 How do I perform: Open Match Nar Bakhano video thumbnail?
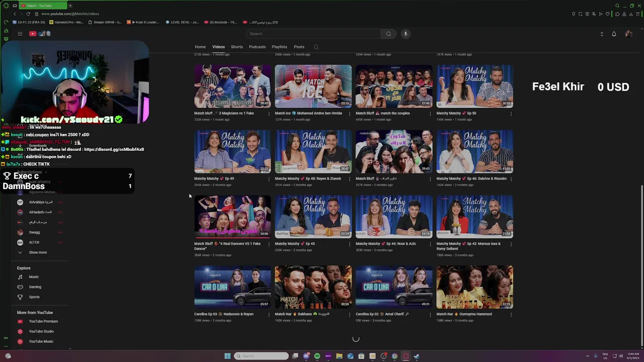tap(313, 287)
